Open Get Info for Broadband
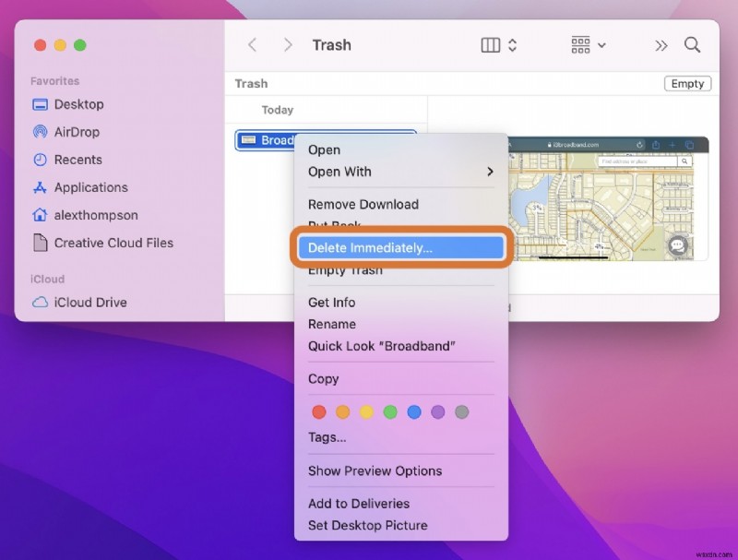Screen dimensions: 738x560 pyautogui.click(x=331, y=302)
